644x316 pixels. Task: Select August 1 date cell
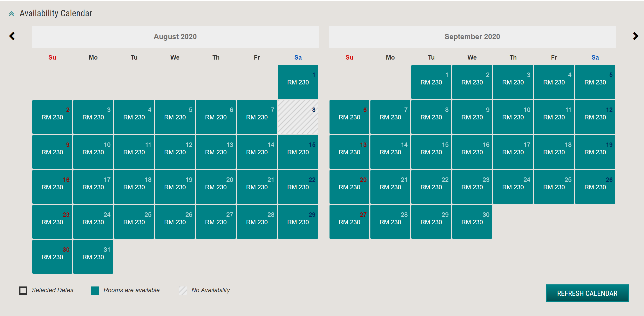pyautogui.click(x=298, y=82)
